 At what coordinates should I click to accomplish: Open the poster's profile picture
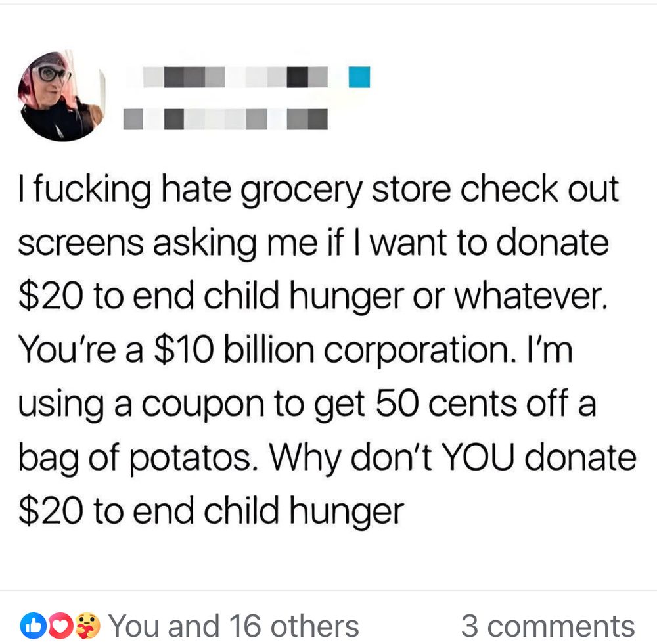62,96
